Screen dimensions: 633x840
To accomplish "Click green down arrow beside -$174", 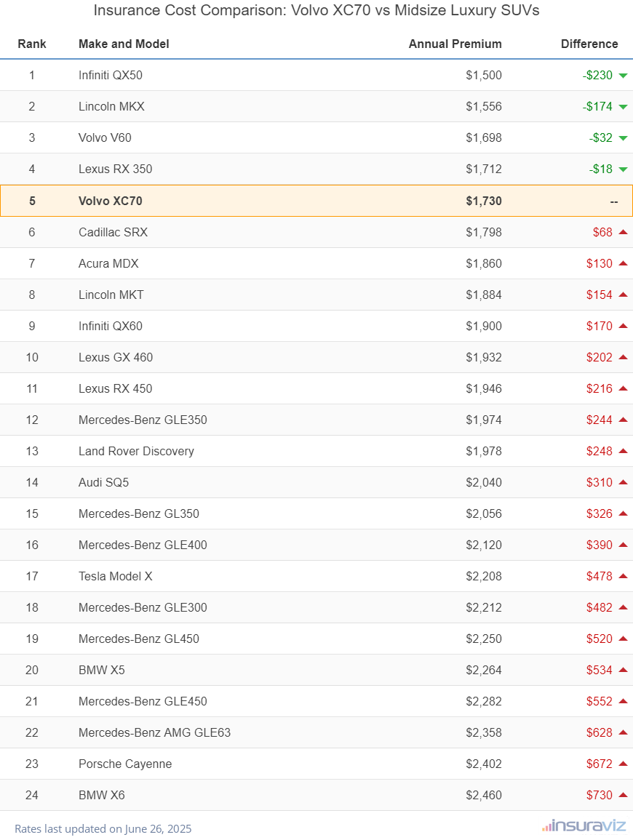I will 623,107.
